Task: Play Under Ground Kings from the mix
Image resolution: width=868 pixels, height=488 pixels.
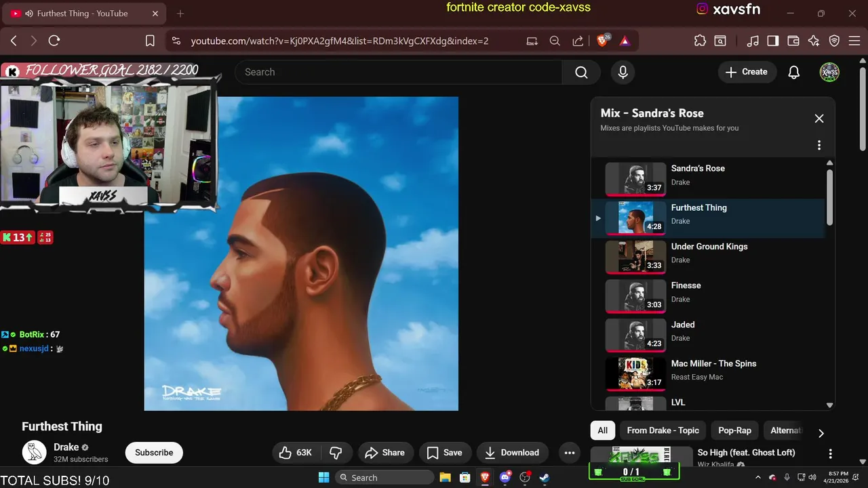Action: pyautogui.click(x=709, y=257)
